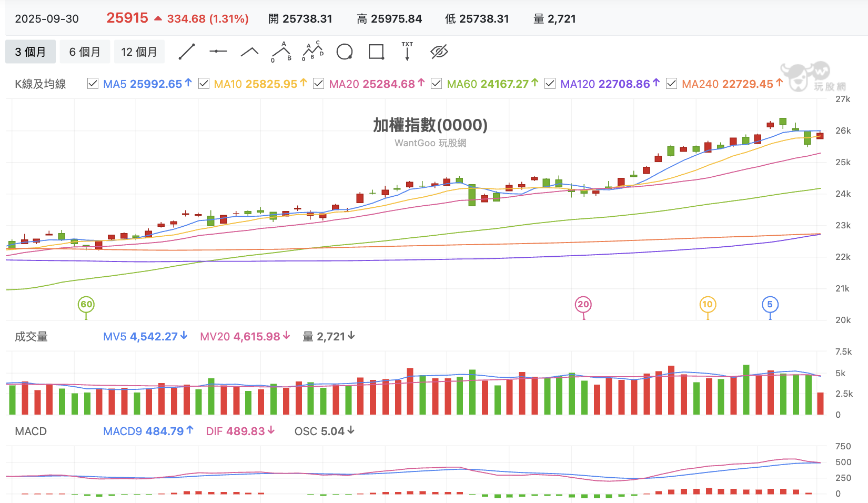Viewport: 868px width, 503px height.
Task: Click the WantGoo 玩股網 watermark logo
Action: click(813, 77)
